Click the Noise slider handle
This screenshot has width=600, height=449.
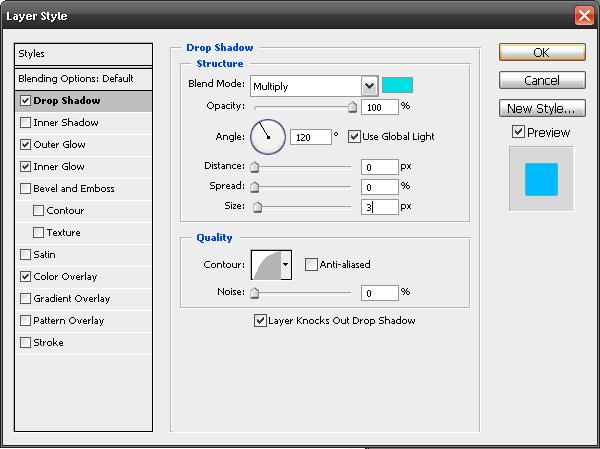pos(254,293)
